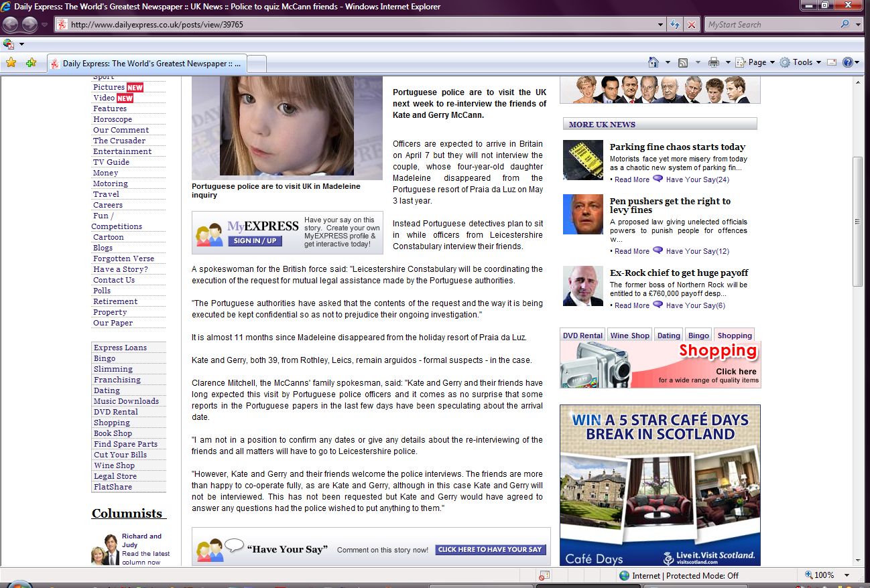
Task: Click the browser Back button
Action: click(x=11, y=25)
